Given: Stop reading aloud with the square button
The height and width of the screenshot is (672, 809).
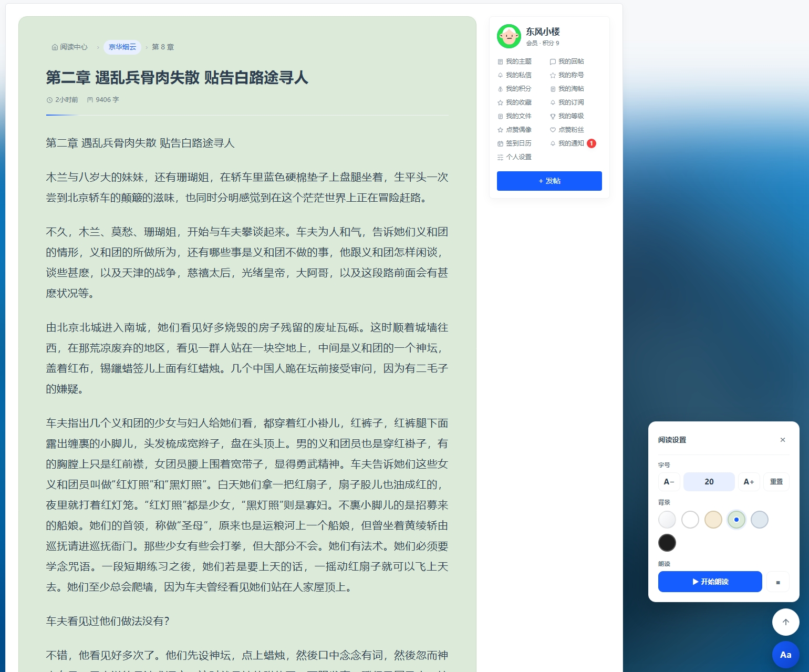Looking at the screenshot, I should coord(778,582).
